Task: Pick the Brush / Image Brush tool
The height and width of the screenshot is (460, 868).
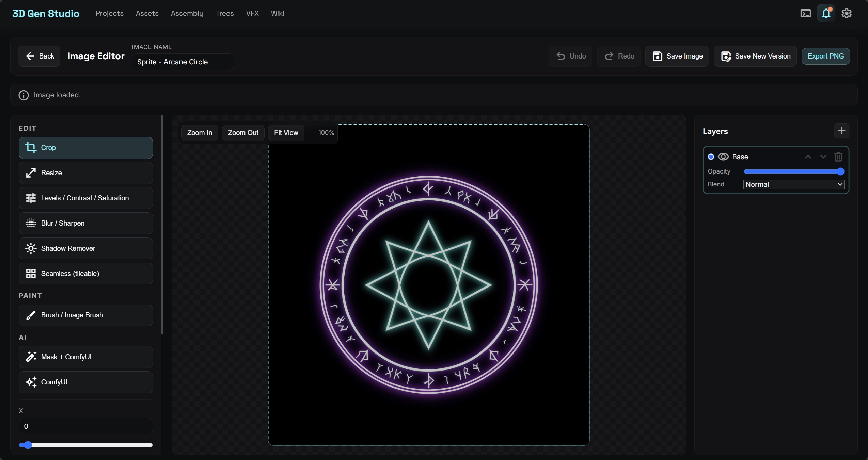Action: click(x=85, y=315)
